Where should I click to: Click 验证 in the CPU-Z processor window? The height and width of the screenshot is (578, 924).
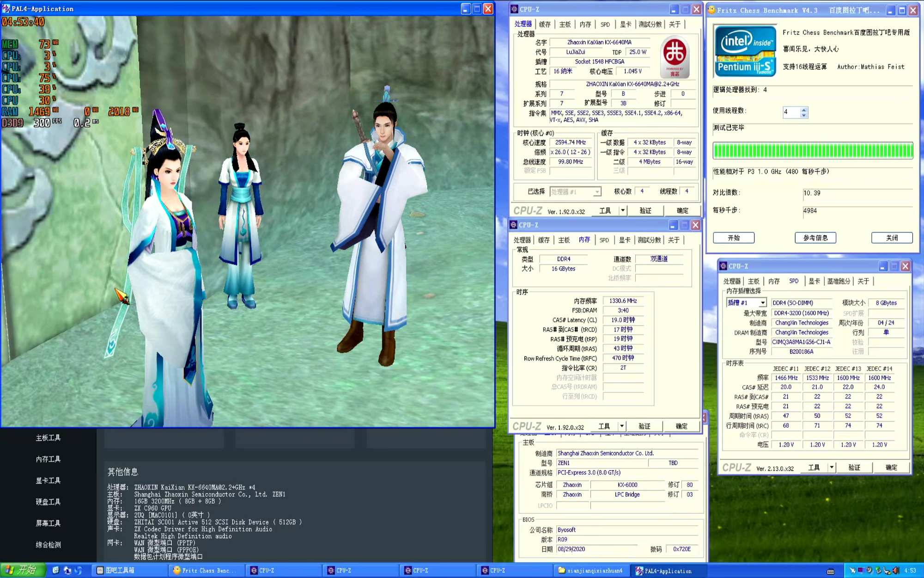click(645, 211)
